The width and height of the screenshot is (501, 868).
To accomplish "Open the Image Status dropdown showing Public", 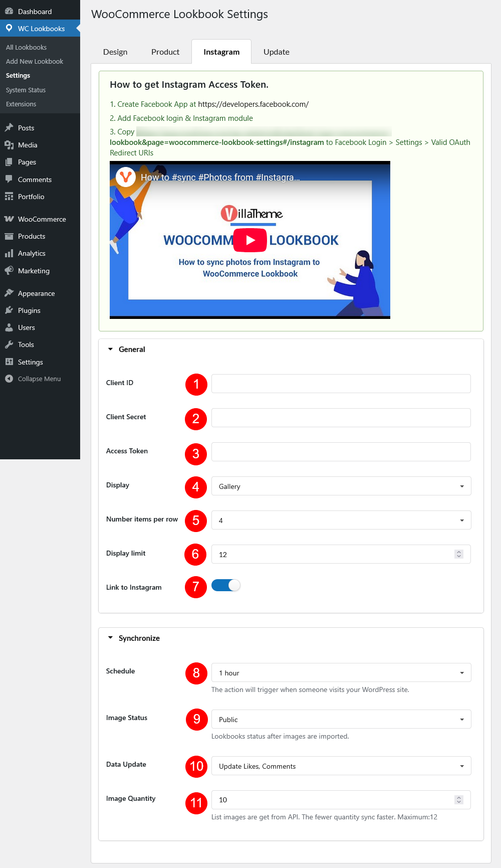I will click(x=341, y=719).
